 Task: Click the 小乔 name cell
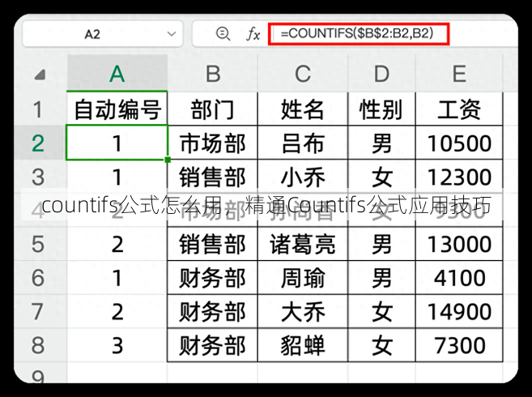pyautogui.click(x=303, y=177)
